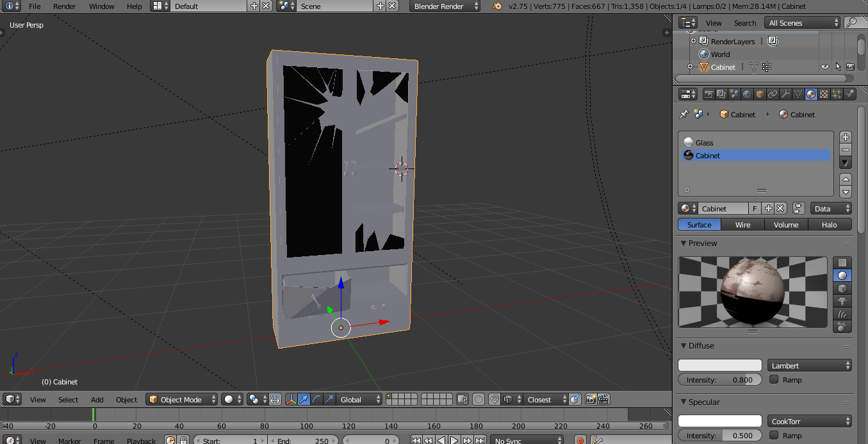Switch to the Halo material type tab
This screenshot has height=444, width=868.
click(x=830, y=224)
